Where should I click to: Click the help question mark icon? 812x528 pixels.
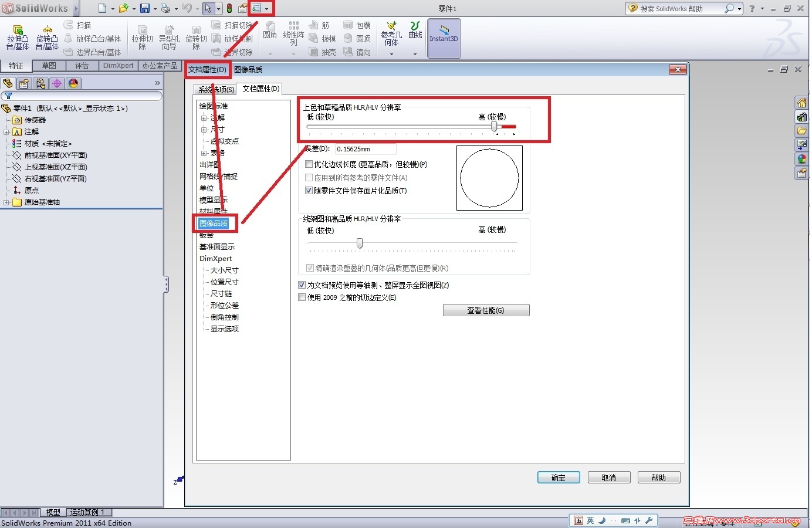click(752, 8)
